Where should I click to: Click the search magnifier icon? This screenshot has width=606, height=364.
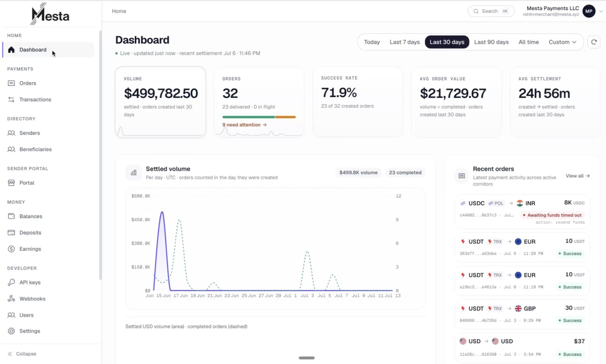pos(476,11)
